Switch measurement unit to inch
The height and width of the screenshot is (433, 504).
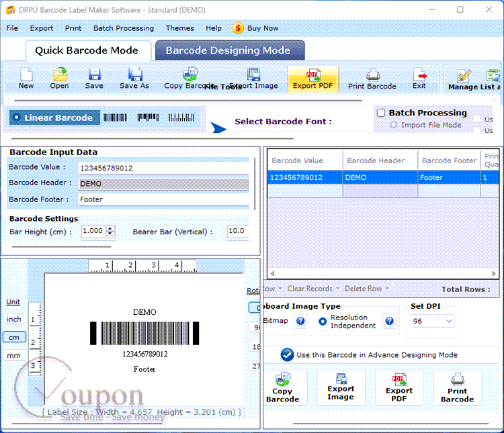click(14, 320)
